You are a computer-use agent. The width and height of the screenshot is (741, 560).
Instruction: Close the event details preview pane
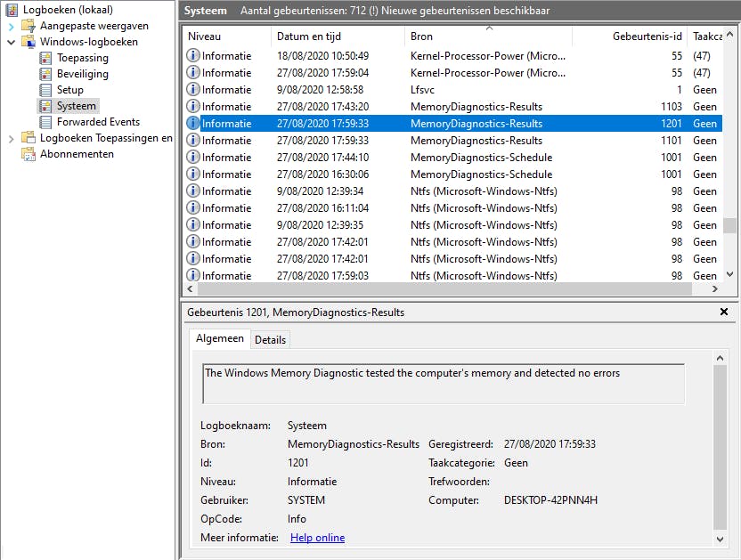click(724, 312)
